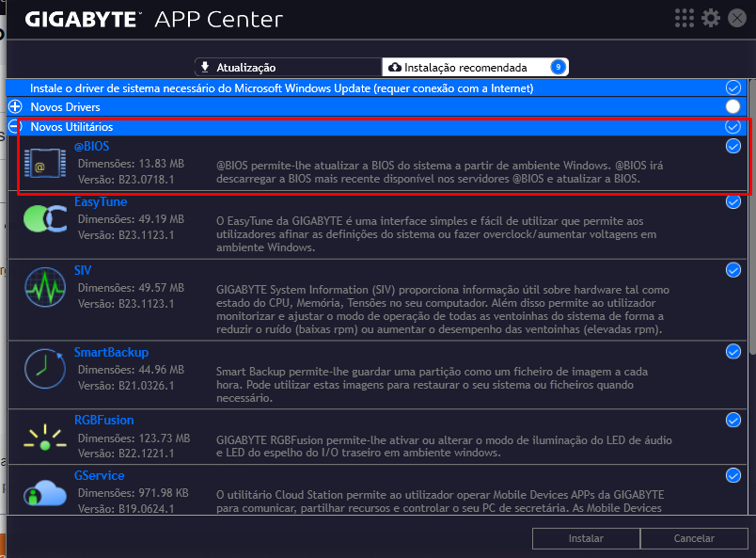Click the SIV pulse monitor icon
The height and width of the screenshot is (558, 756).
(x=45, y=287)
